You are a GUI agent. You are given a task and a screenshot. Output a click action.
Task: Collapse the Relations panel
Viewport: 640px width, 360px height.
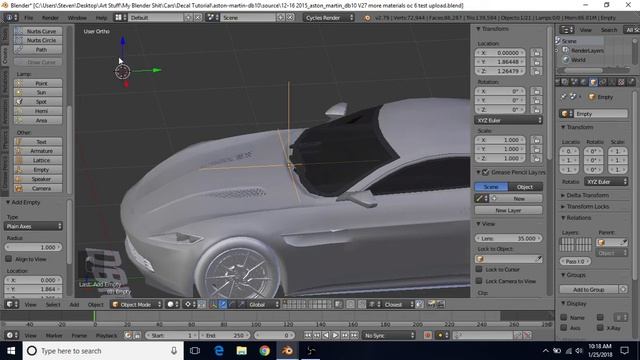click(x=576, y=218)
